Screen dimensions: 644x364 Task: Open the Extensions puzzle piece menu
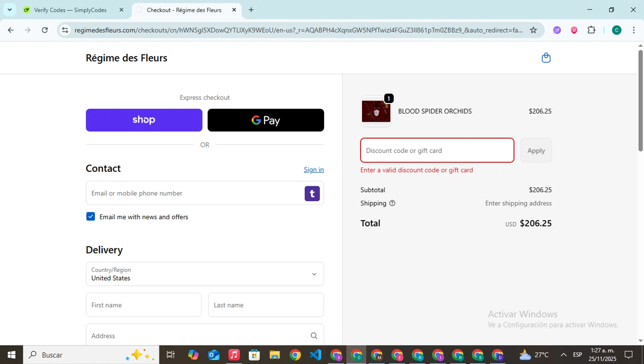(x=591, y=30)
